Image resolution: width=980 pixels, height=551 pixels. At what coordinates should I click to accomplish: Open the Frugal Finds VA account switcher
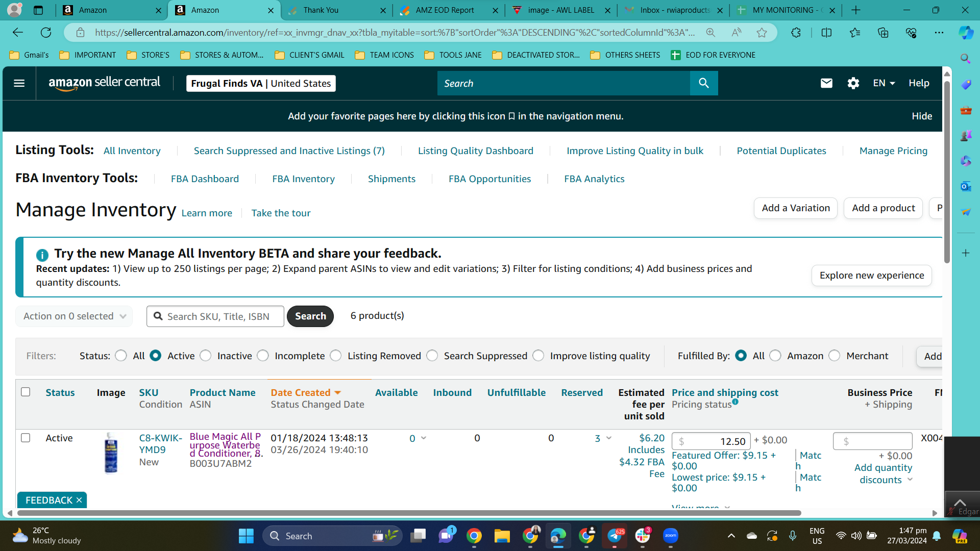(x=261, y=83)
